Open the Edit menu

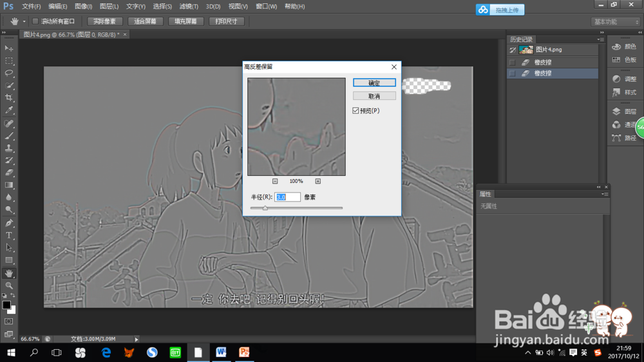click(x=57, y=6)
